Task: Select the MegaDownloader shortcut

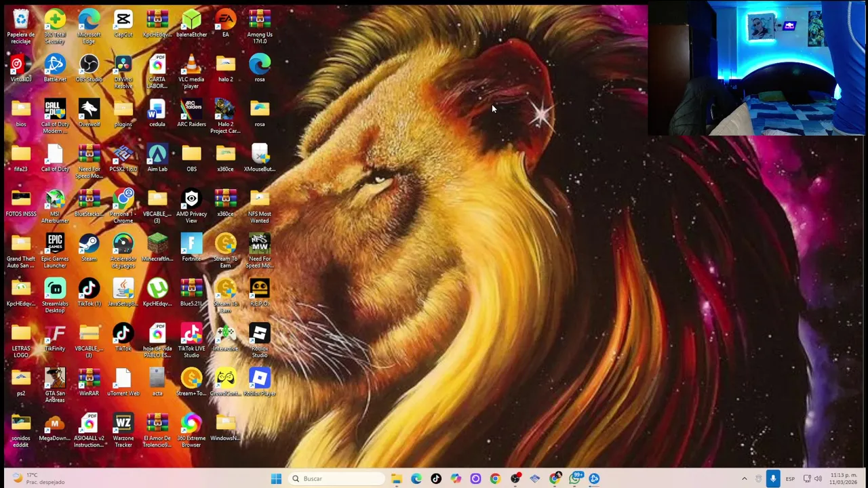Action: coord(55,427)
